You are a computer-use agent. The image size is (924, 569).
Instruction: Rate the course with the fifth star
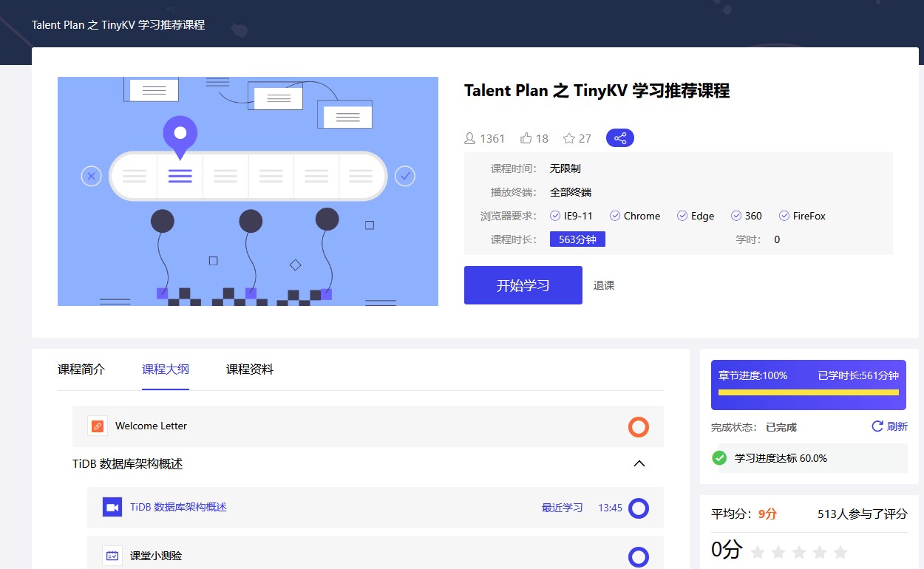point(840,552)
